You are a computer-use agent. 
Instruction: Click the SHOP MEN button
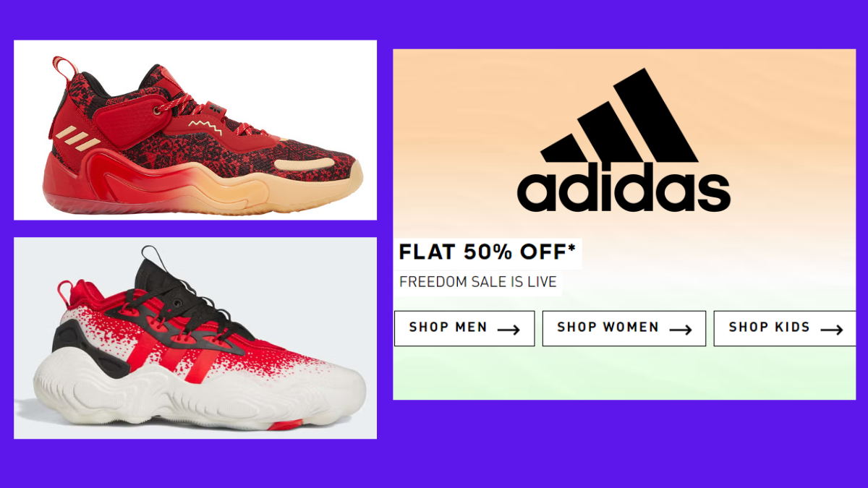click(x=464, y=328)
